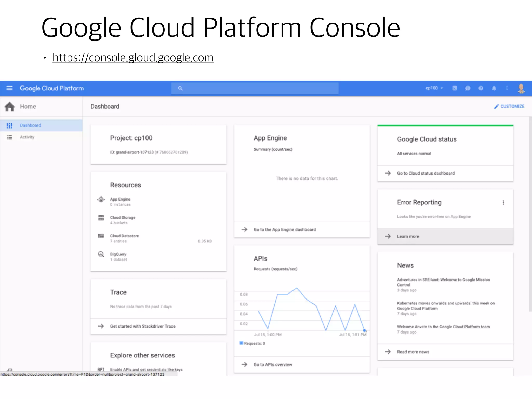Click the Google Cloud Platform logo

[52, 88]
